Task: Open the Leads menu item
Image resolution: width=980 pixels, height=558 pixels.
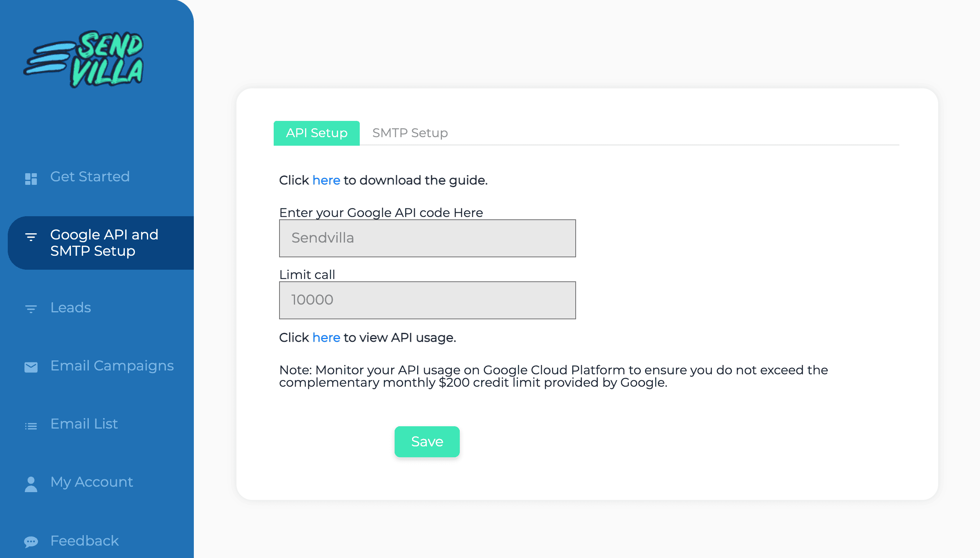Action: [71, 307]
